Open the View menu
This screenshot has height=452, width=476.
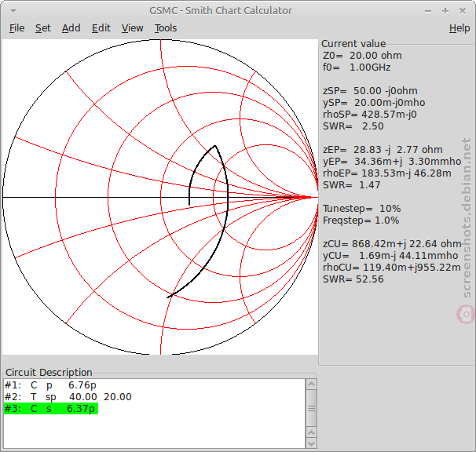pos(132,28)
